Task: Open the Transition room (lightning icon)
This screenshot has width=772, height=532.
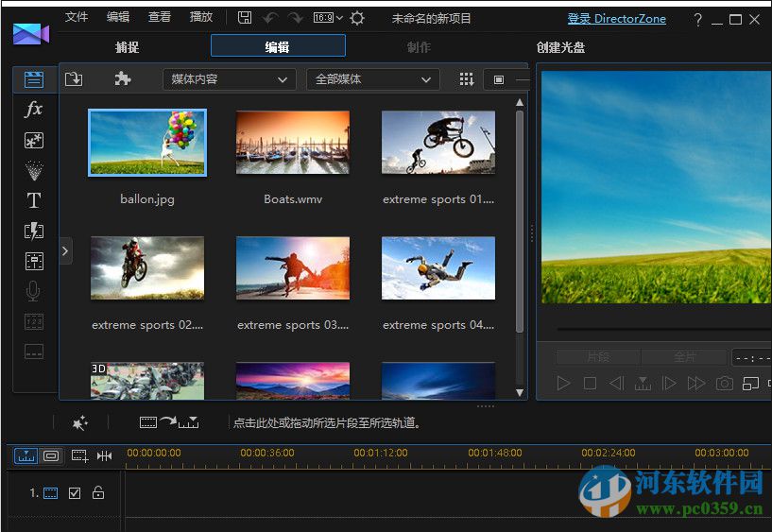Action: pyautogui.click(x=34, y=231)
